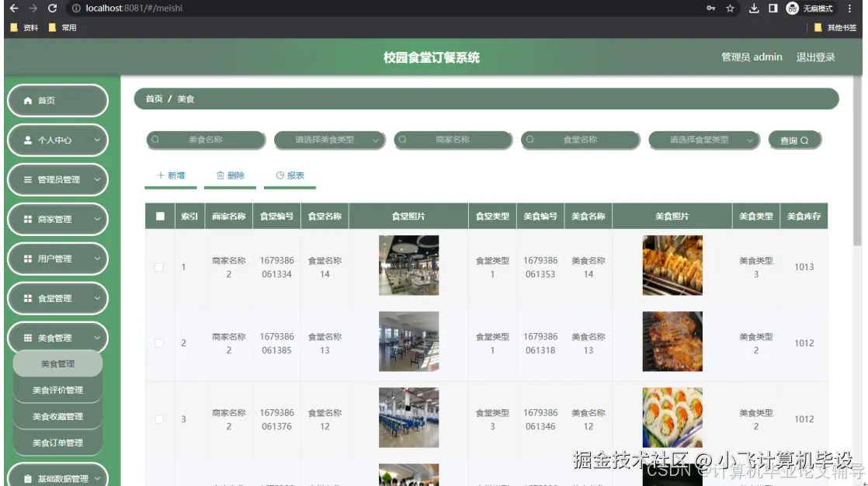Image resolution: width=868 pixels, height=486 pixels.
Task: Click the 首页 home icon in sidebar
Action: pyautogui.click(x=29, y=100)
